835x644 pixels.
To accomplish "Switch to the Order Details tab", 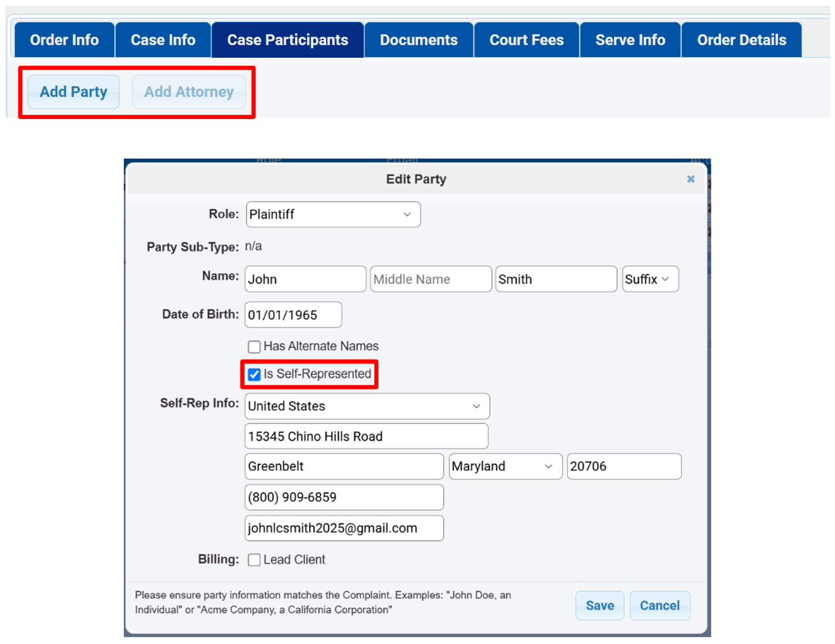I will 742,39.
